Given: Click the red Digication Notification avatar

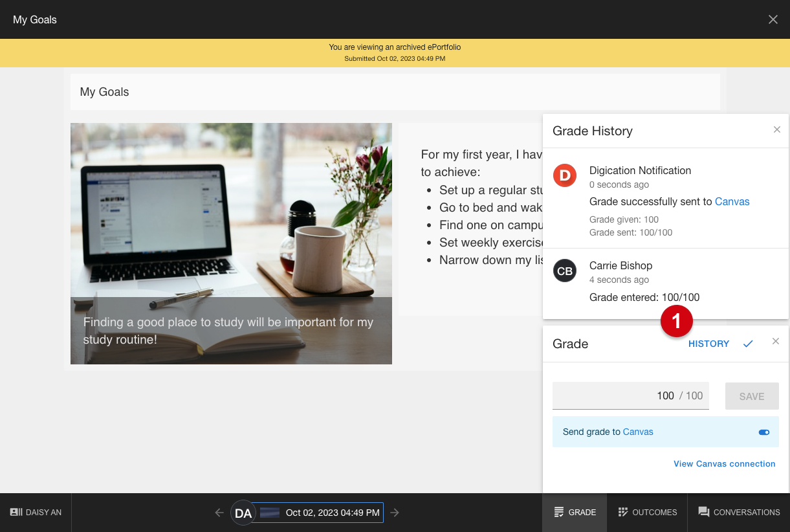Looking at the screenshot, I should click(565, 175).
